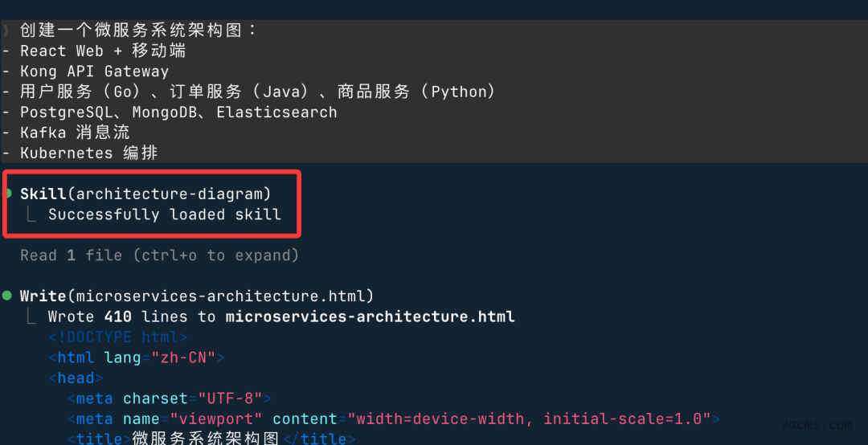The height and width of the screenshot is (445, 868).
Task: Click the meta charset "UTF-8" code line
Action: (169, 398)
